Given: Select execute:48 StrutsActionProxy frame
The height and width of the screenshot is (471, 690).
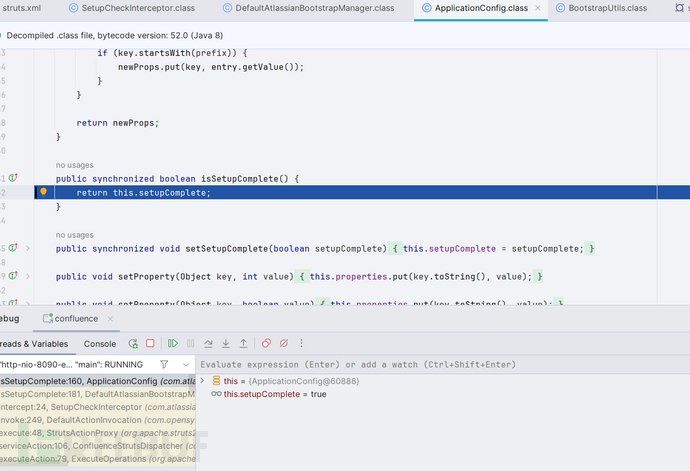Looking at the screenshot, I should [x=98, y=433].
